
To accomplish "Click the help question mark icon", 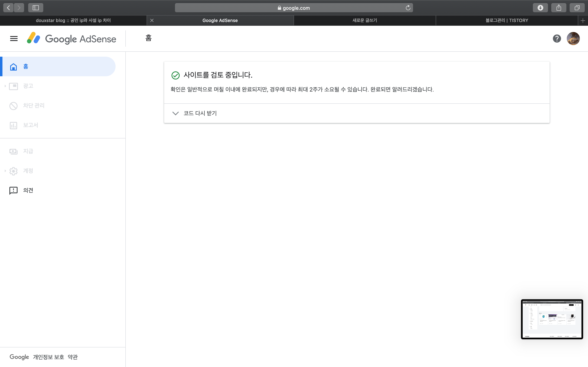I will 557,39.
